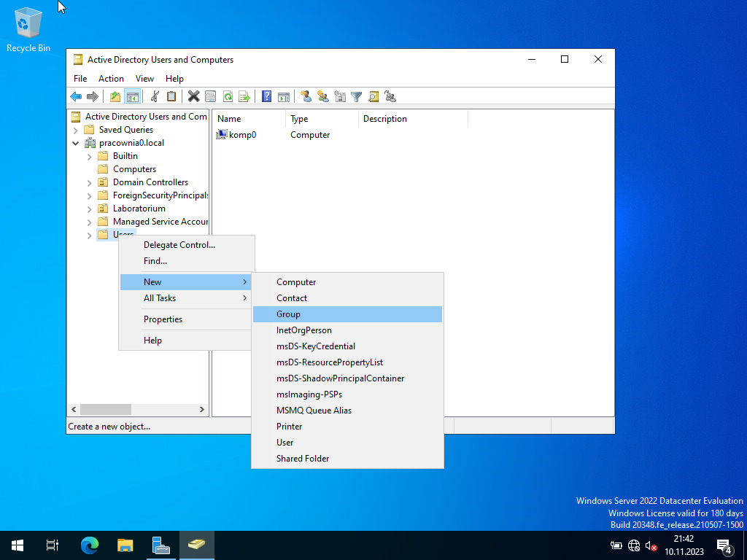Sort by the Name column header
This screenshot has width=747, height=560.
tap(249, 119)
